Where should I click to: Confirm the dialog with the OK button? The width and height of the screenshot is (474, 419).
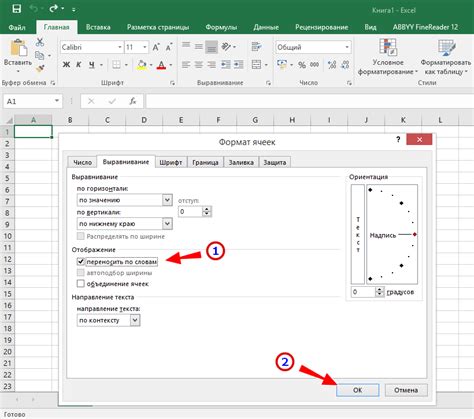(x=357, y=390)
